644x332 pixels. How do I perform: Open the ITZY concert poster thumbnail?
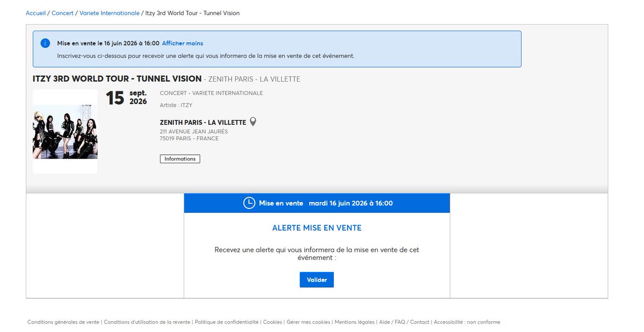tap(65, 132)
